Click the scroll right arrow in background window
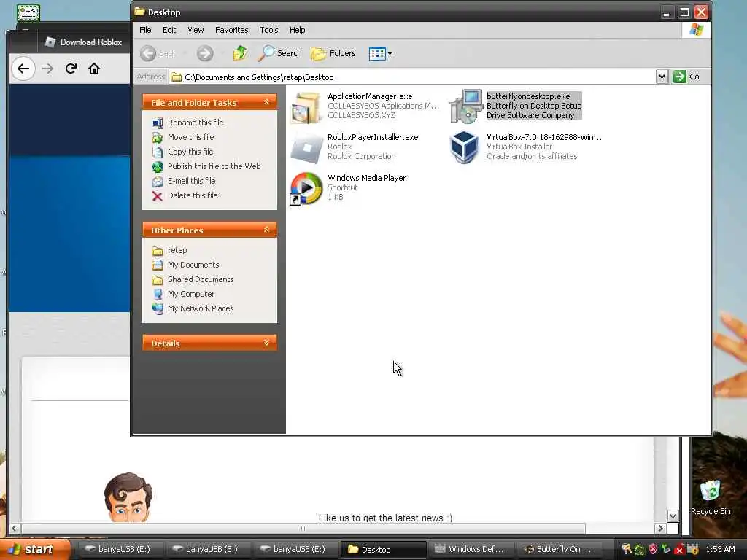The width and height of the screenshot is (747, 560). (659, 529)
